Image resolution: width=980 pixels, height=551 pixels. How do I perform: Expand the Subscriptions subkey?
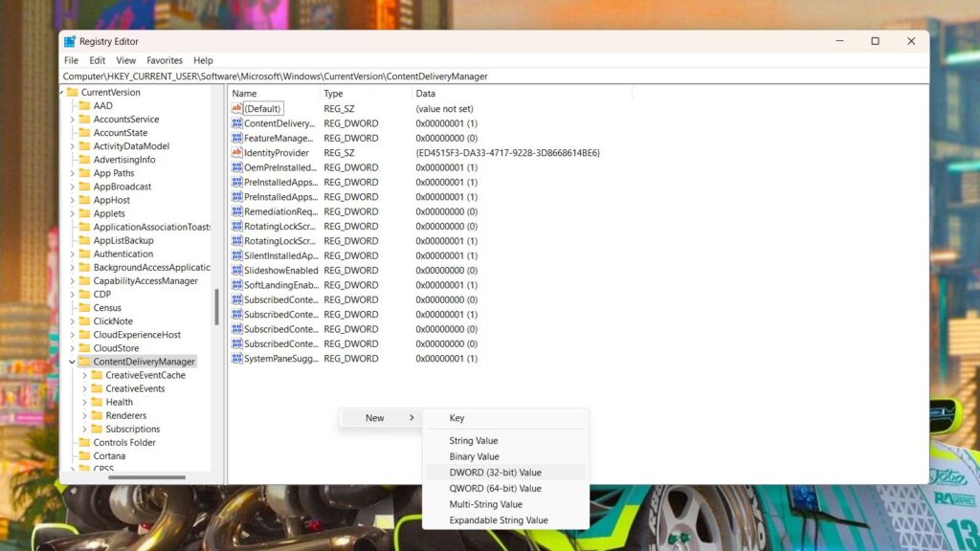coord(84,430)
